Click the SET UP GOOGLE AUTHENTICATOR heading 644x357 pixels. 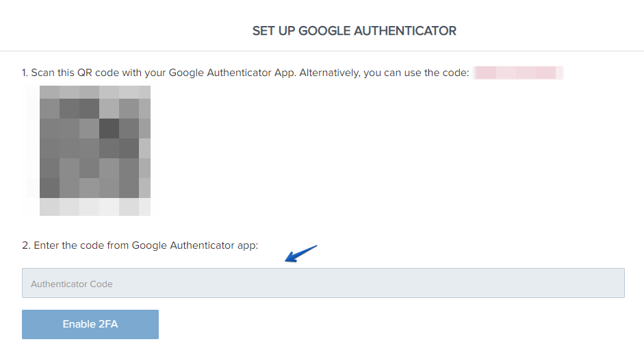[354, 31]
